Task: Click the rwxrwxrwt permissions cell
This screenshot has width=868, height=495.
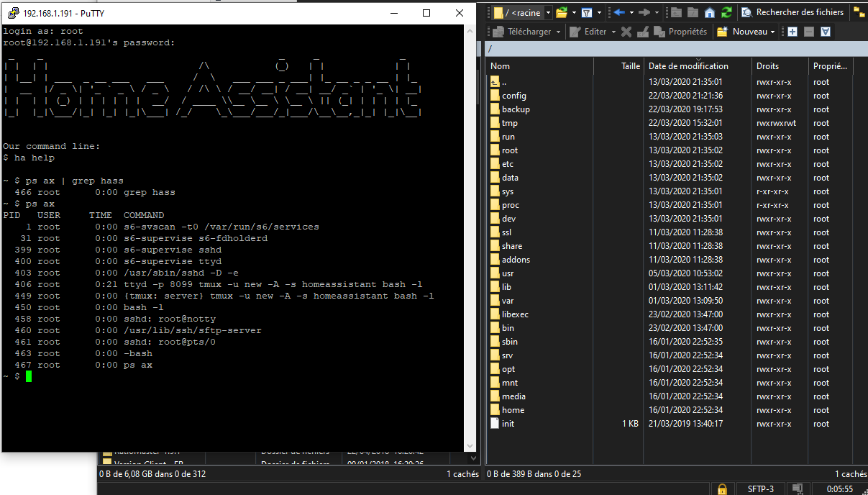Action: pyautogui.click(x=775, y=123)
